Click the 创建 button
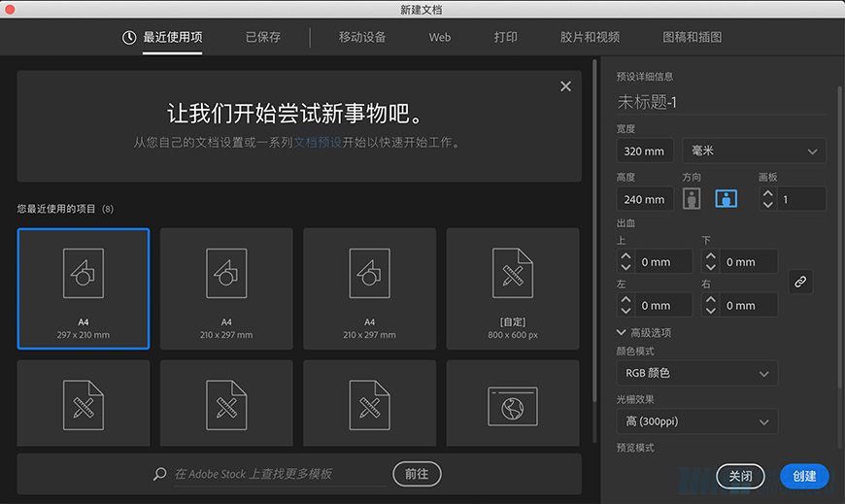The width and height of the screenshot is (845, 504). 804,477
